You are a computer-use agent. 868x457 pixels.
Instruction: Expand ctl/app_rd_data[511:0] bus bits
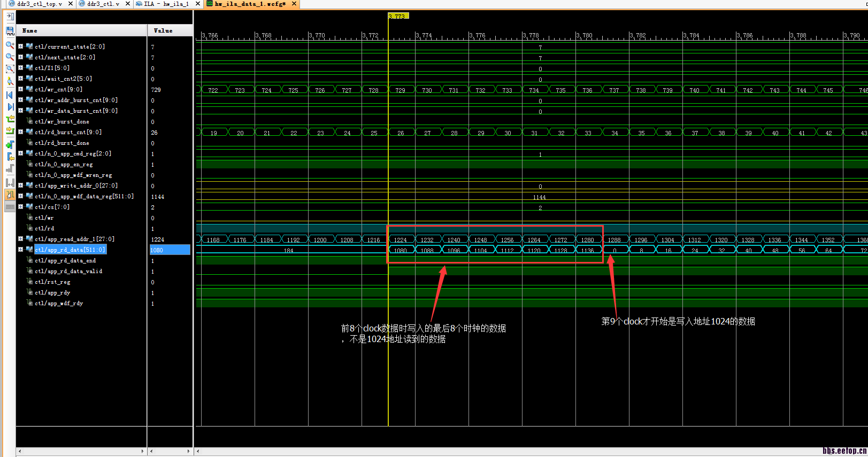click(20, 250)
